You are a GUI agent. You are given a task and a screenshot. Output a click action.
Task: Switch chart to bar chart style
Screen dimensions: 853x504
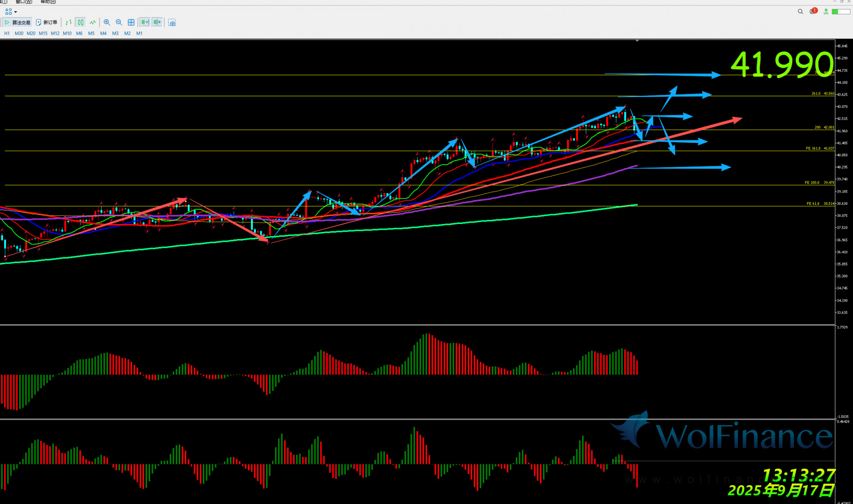pyautogui.click(x=69, y=23)
